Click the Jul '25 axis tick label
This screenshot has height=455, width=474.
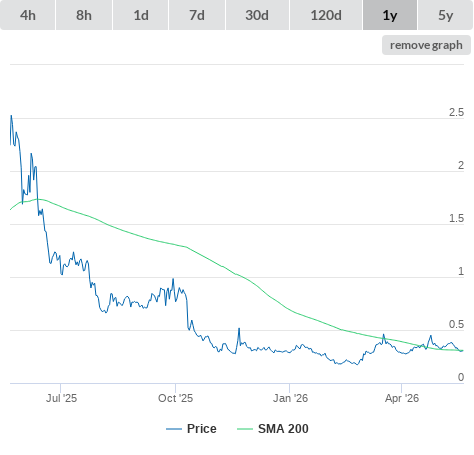61,398
